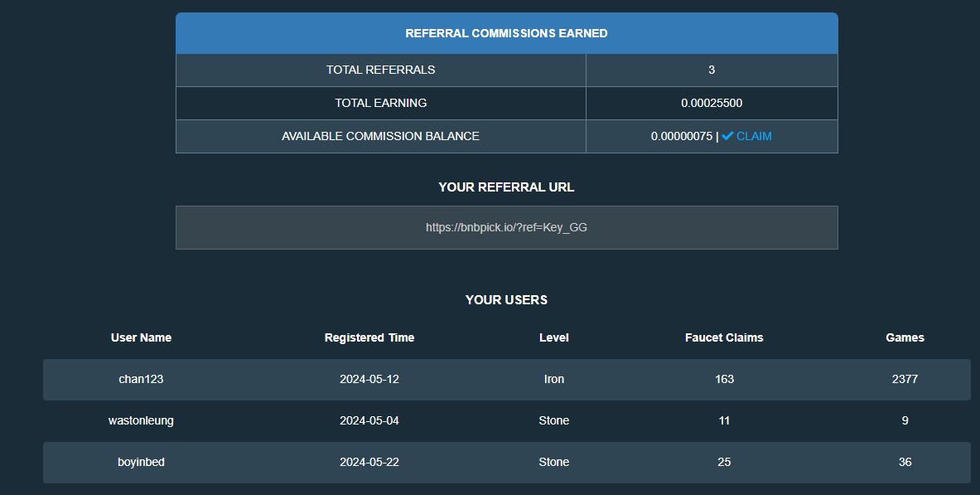
Task: Click the User Name column header
Action: [x=141, y=337]
